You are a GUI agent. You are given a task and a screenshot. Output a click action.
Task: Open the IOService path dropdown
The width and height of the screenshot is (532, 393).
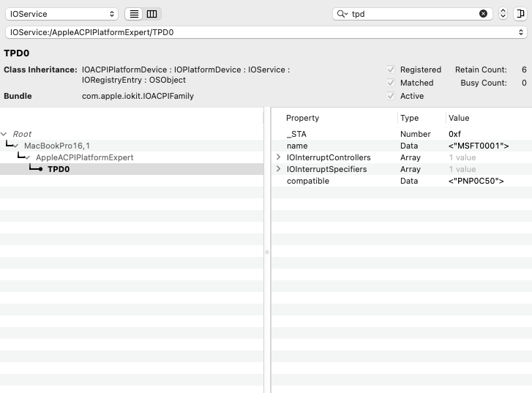[x=266, y=33]
